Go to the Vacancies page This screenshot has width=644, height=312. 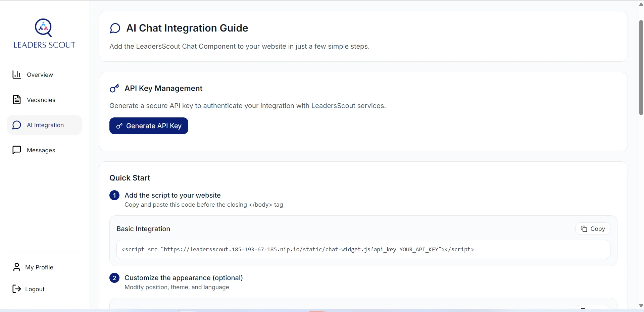click(41, 100)
